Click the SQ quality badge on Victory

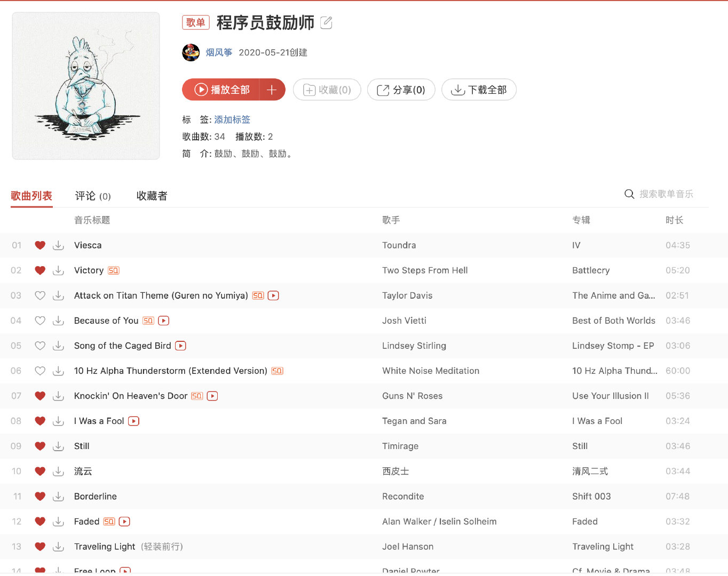(x=114, y=270)
